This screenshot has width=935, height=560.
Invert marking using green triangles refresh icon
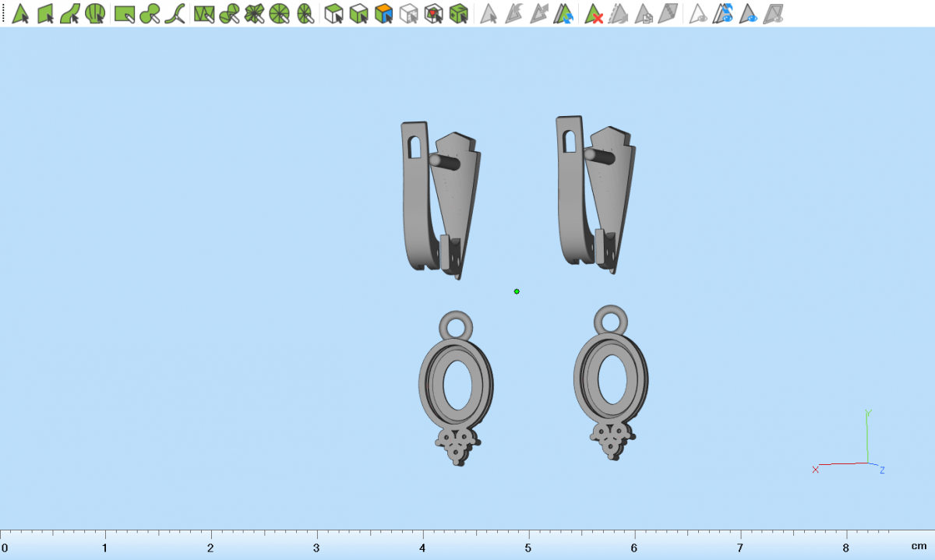(565, 13)
